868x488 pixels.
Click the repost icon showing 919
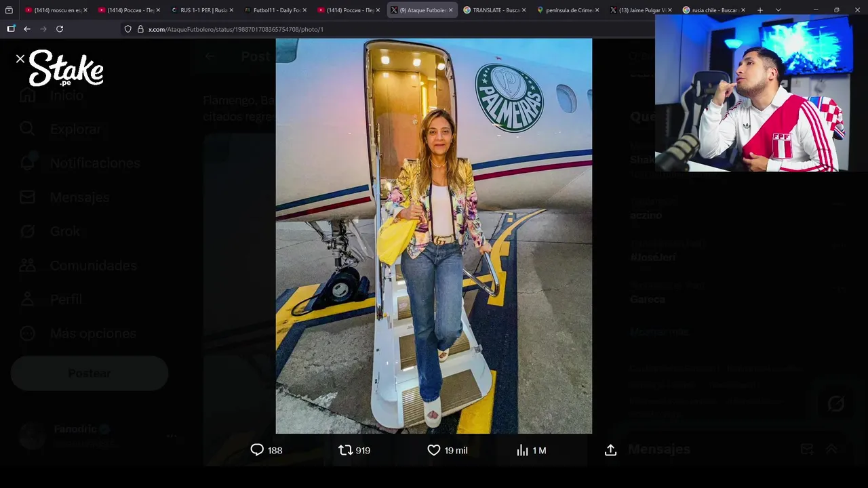tap(345, 450)
